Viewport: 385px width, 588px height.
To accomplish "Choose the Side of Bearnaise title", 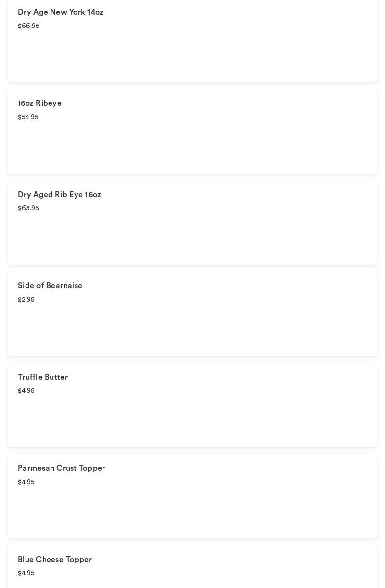I will [50, 286].
